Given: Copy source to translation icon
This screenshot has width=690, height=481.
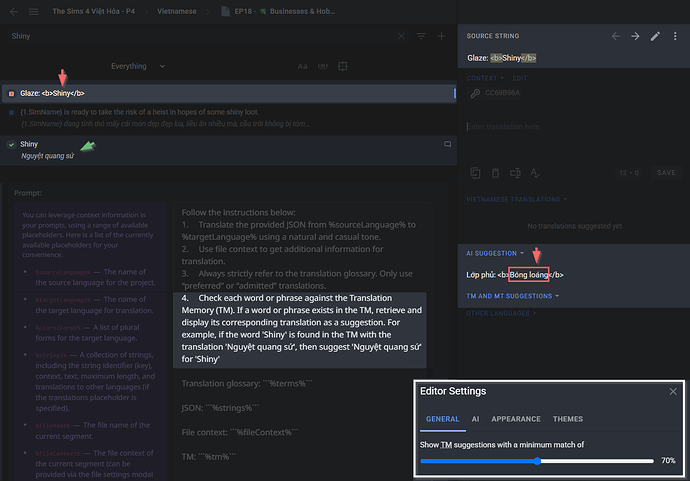Looking at the screenshot, I should click(x=475, y=173).
